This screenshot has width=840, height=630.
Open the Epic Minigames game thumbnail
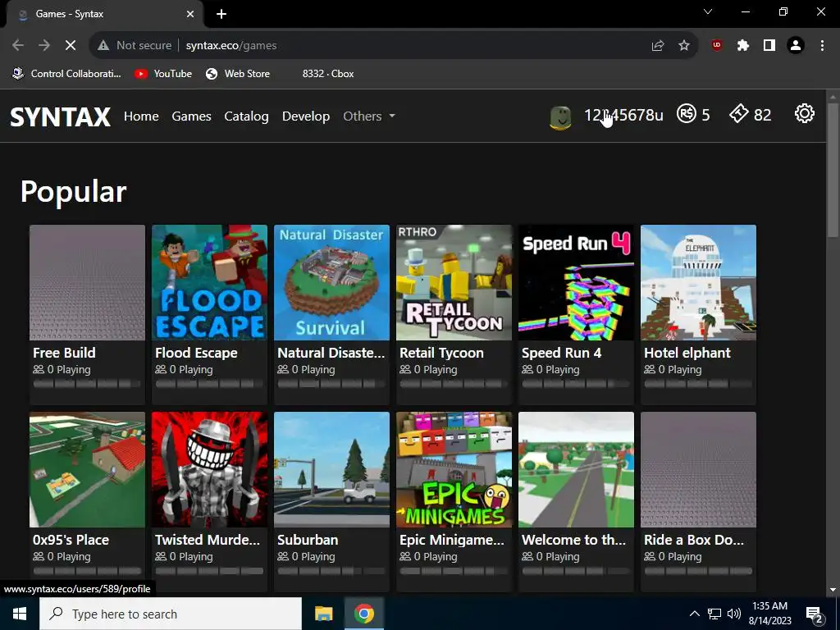(454, 469)
